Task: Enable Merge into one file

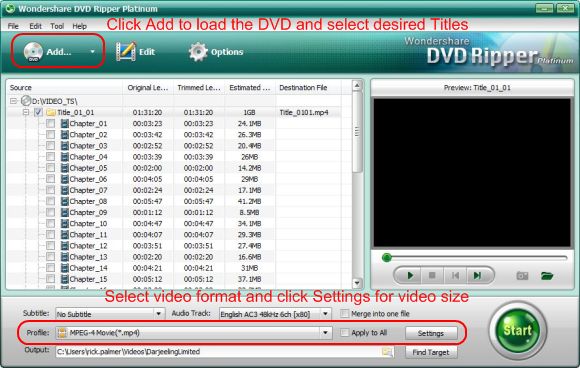Action: (344, 314)
